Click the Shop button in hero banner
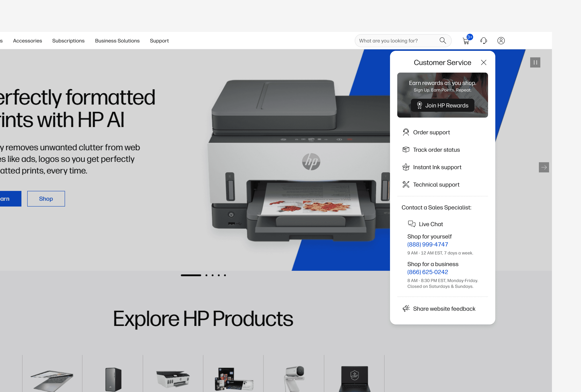This screenshot has width=581, height=392. pyautogui.click(x=46, y=199)
